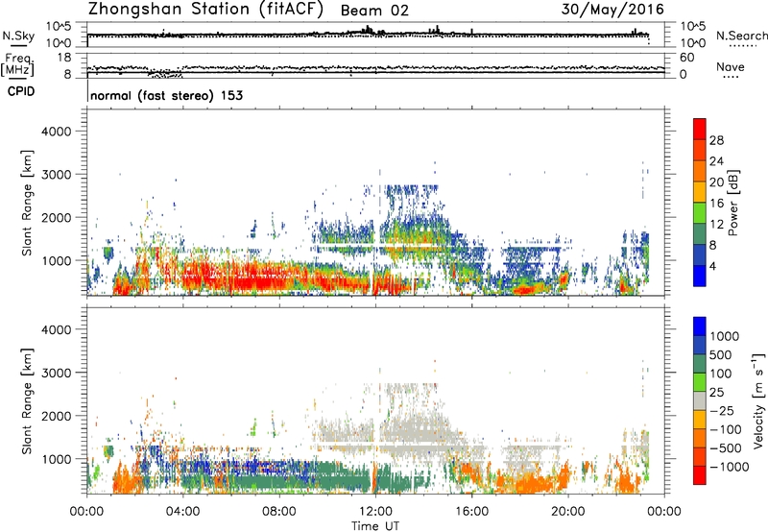
Task: Click the 'N.Sky' legend label
Action: 18,36
